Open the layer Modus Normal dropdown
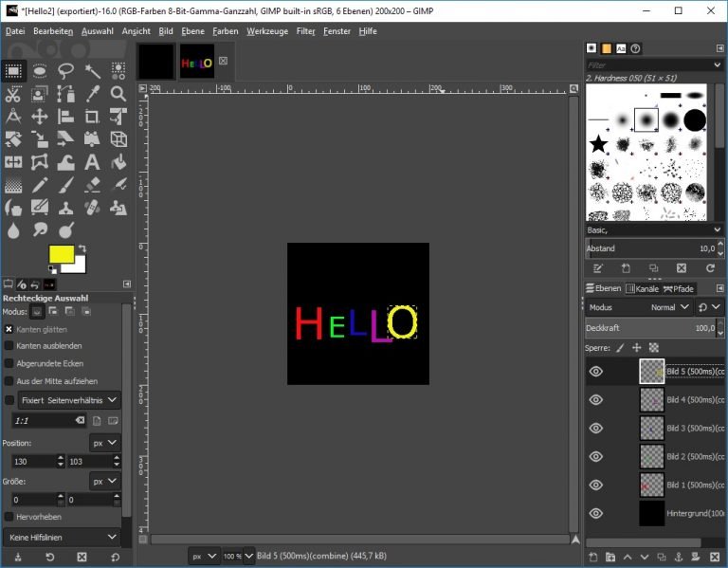The width and height of the screenshot is (728, 568). tap(663, 307)
